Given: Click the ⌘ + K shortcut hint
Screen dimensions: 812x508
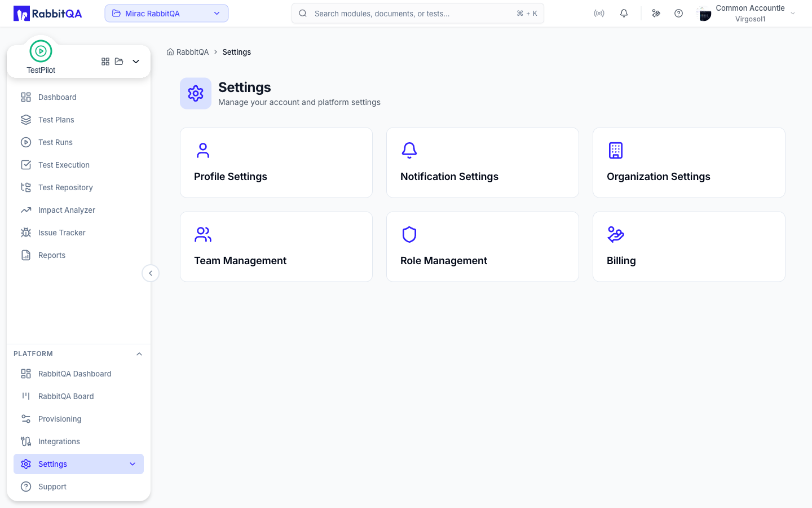Looking at the screenshot, I should click(527, 14).
